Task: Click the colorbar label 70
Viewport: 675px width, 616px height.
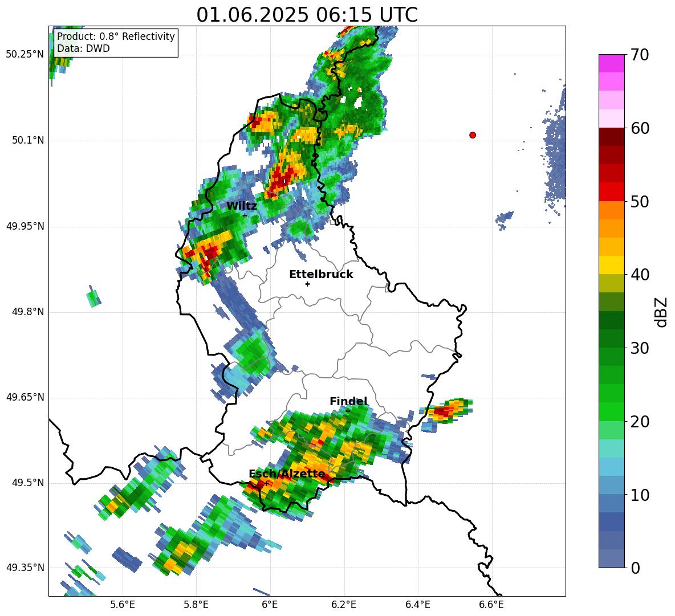Action: point(640,55)
